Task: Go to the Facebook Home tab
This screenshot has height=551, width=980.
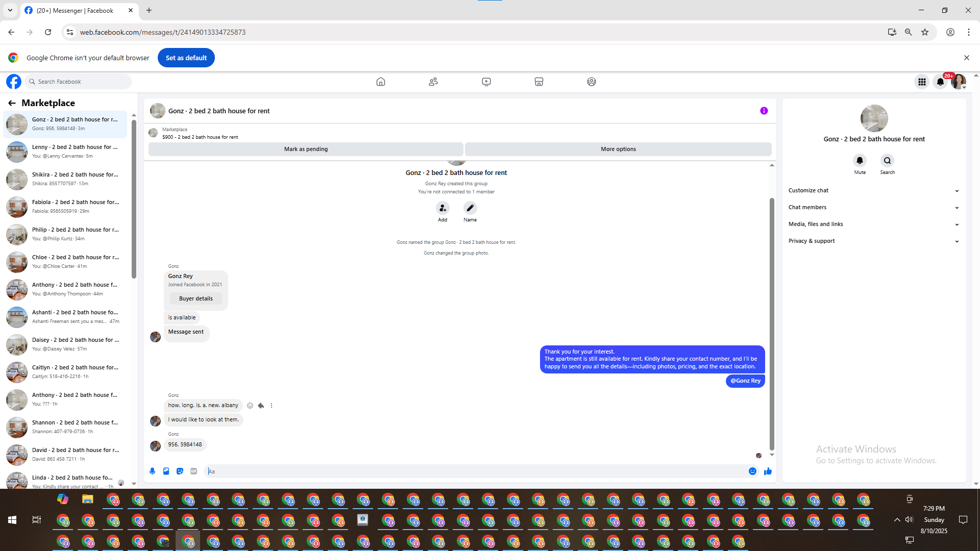Action: pyautogui.click(x=380, y=82)
